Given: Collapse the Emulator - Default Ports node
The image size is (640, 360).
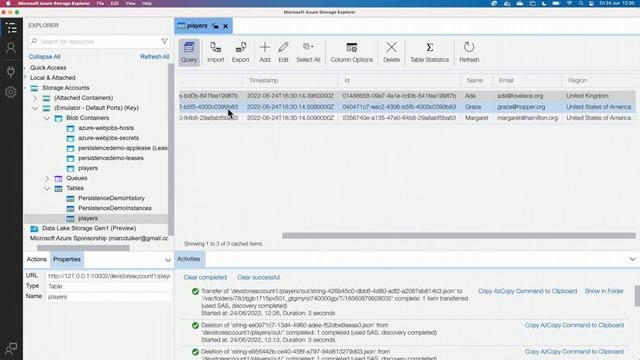Looking at the screenshot, I should point(35,108).
